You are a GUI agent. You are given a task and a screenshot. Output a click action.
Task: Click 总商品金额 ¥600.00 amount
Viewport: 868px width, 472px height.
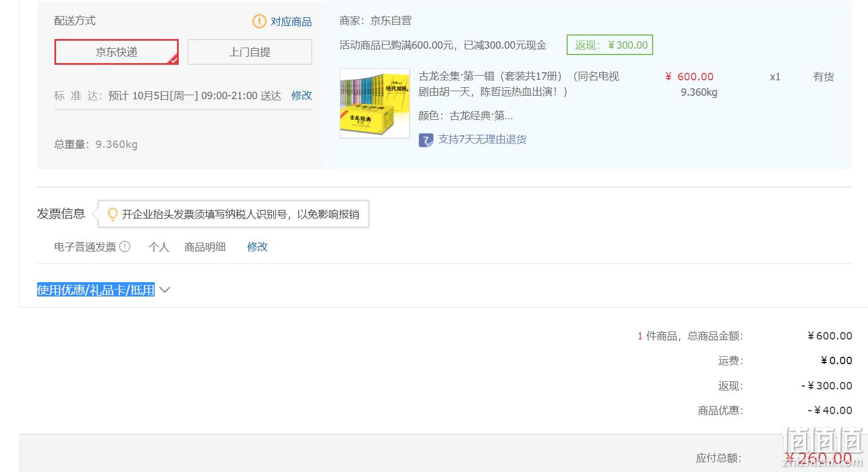point(830,336)
